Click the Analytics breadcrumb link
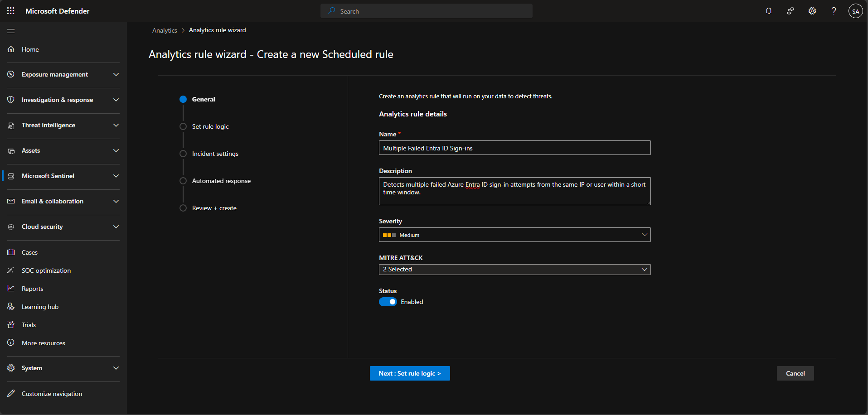 point(165,30)
